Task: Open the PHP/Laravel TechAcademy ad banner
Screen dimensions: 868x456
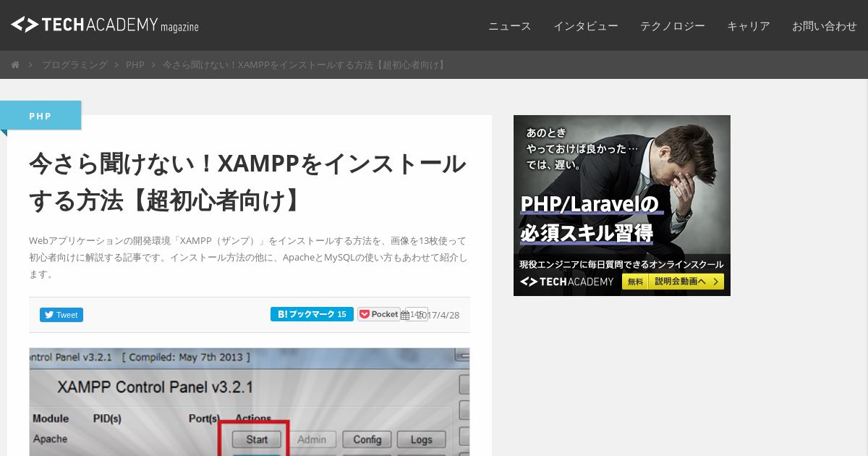Action: (622, 206)
